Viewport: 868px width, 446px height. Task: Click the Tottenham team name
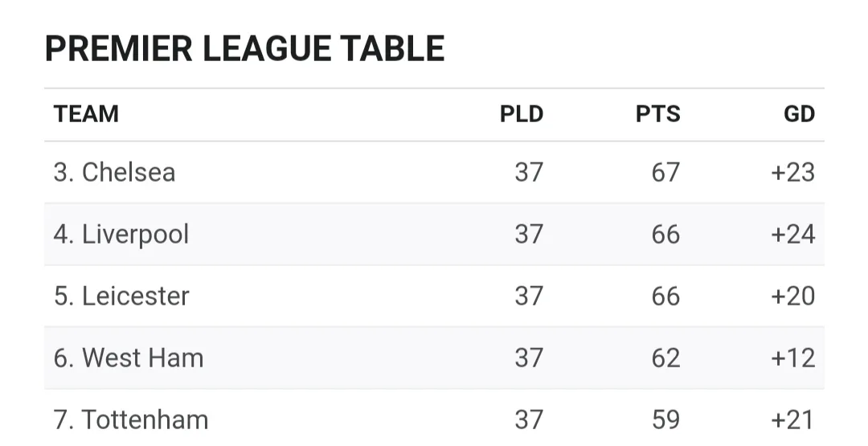[x=145, y=419]
